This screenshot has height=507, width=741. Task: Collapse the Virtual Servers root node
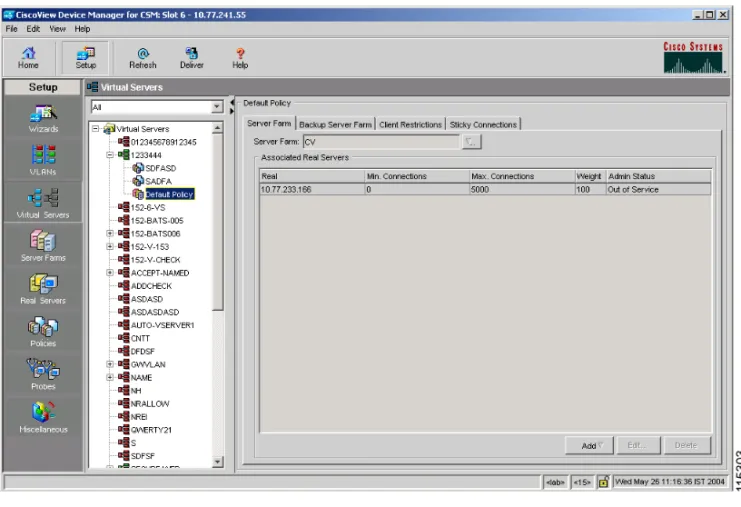[96, 129]
